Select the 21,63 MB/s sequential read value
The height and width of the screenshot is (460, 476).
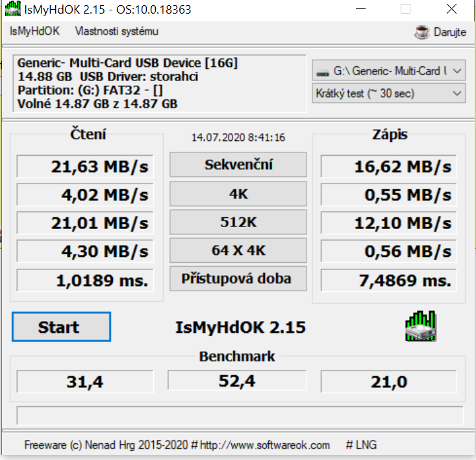pos(85,166)
